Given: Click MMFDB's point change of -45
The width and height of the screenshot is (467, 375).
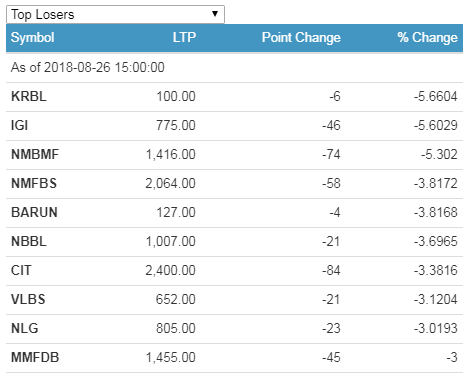Looking at the screenshot, I should (331, 358).
